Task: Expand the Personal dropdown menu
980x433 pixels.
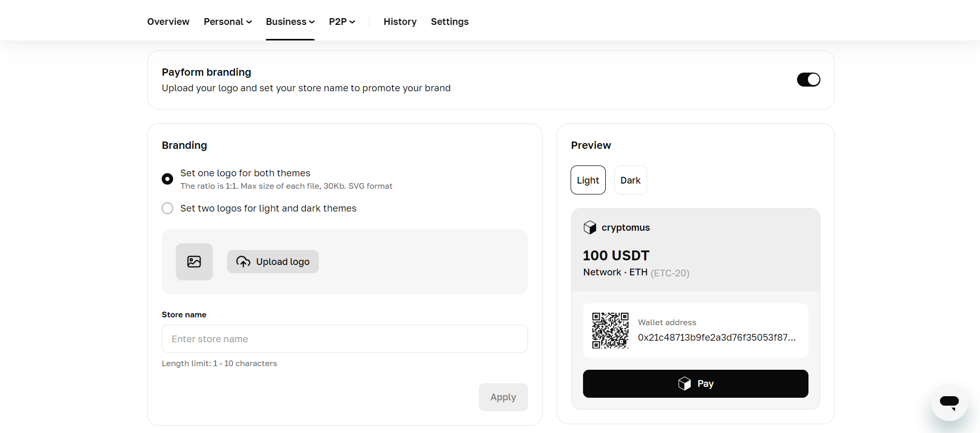Action: point(228,22)
